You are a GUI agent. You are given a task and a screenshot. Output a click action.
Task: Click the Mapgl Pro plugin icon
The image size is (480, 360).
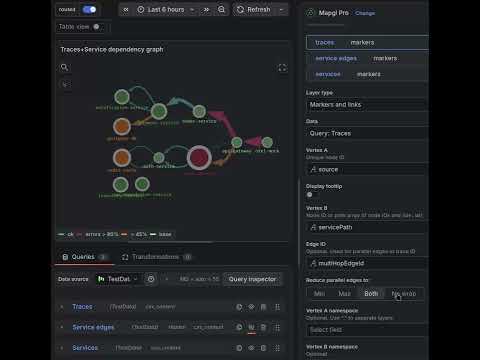(x=310, y=13)
